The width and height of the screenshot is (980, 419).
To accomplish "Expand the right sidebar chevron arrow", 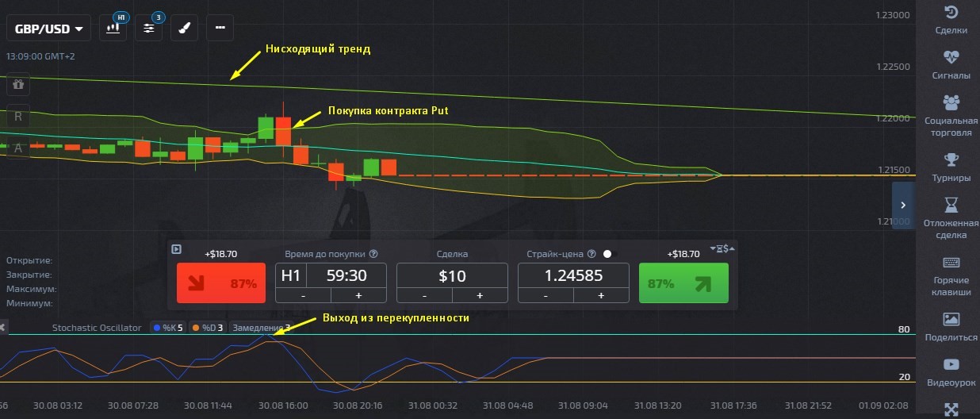I will (902, 205).
